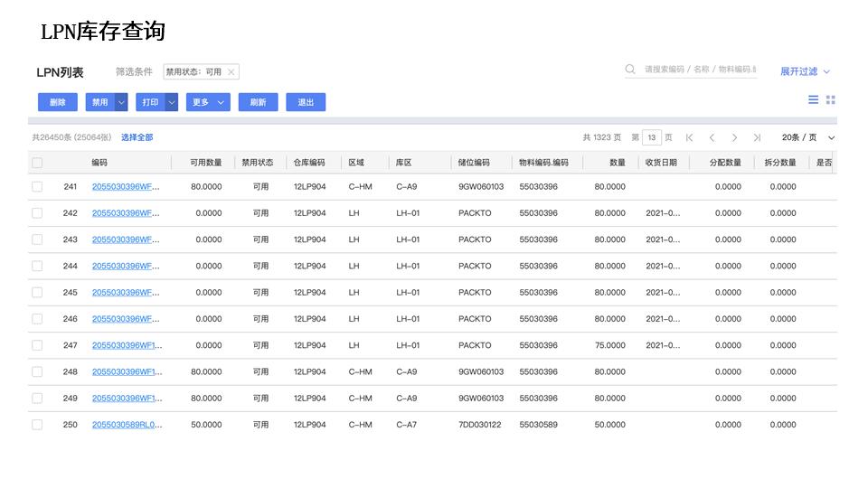
Task: Tick the select-all header checkbox
Action: (37, 163)
